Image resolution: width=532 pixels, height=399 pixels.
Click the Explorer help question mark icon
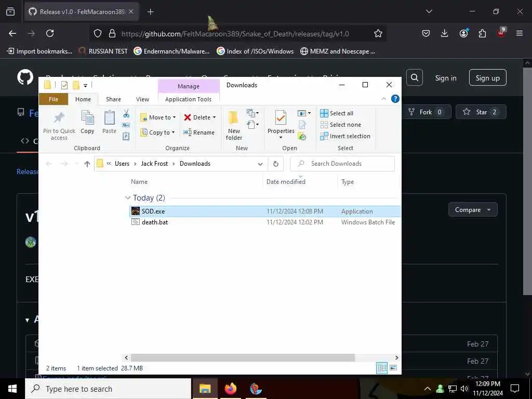click(x=395, y=99)
